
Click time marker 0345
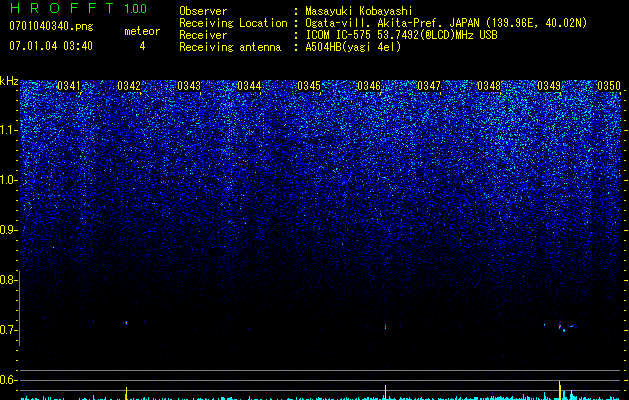pyautogui.click(x=309, y=86)
